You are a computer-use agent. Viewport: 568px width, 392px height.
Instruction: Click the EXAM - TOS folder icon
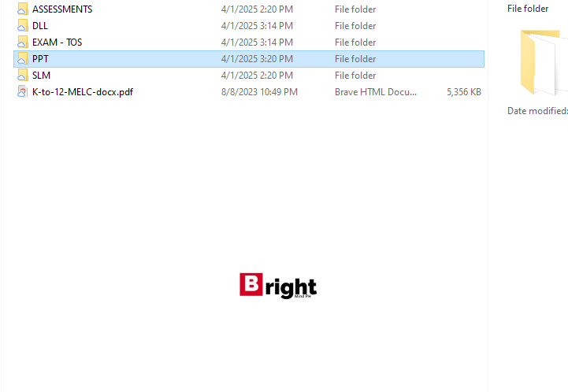click(22, 43)
